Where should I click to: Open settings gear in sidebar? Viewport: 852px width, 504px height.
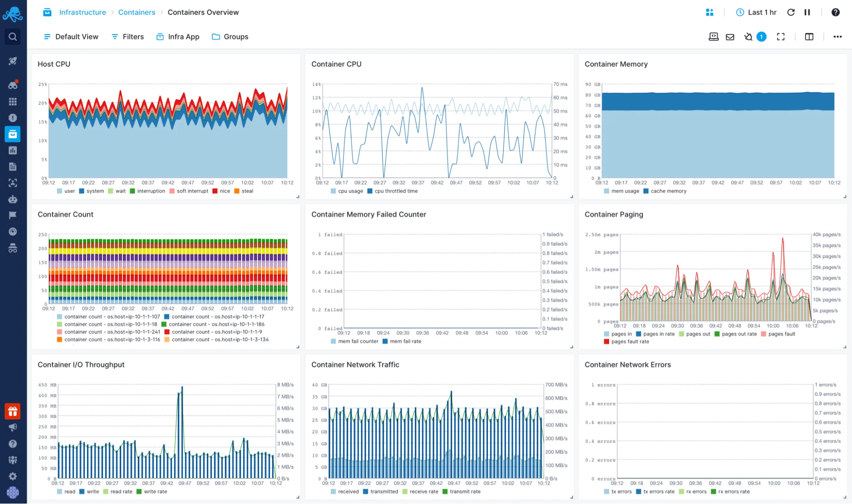pyautogui.click(x=13, y=476)
